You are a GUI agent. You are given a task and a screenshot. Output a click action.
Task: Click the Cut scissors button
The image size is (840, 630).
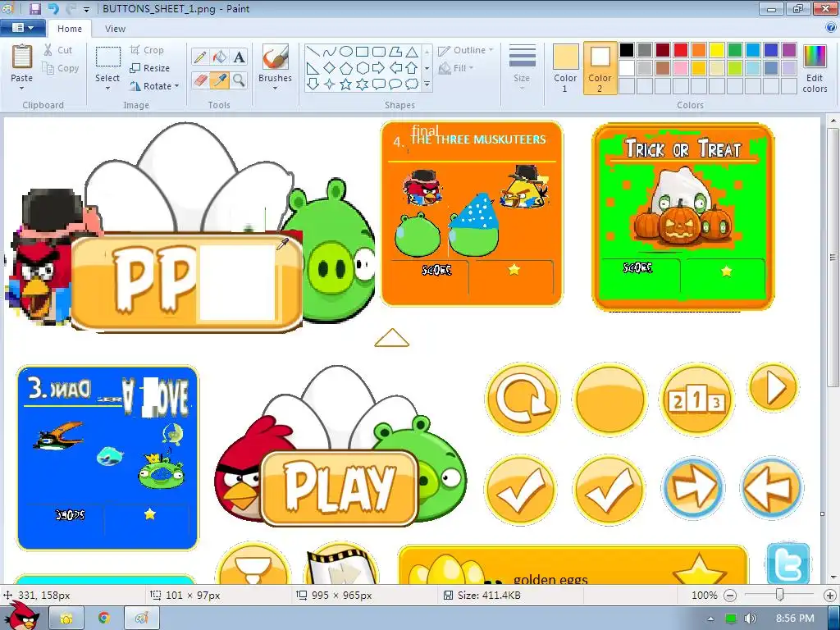[58, 50]
